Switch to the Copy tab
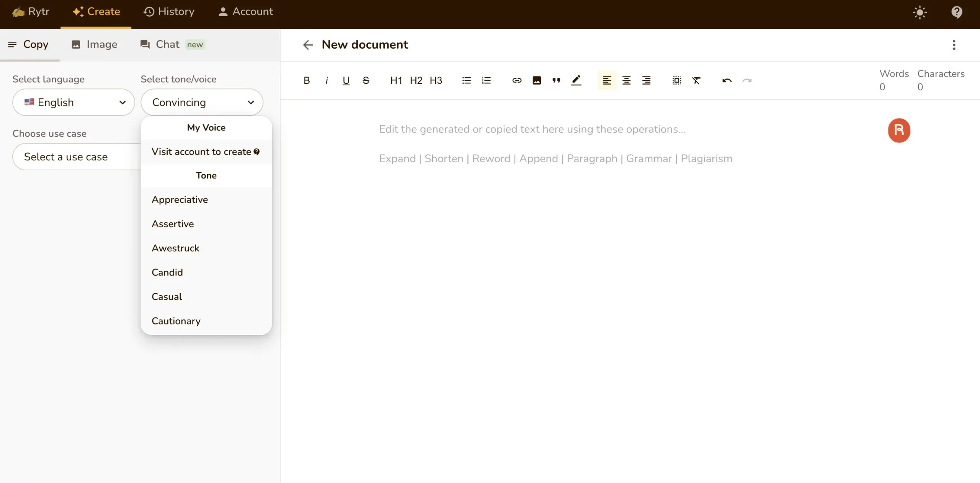Viewport: 980px width, 483px height. 29,44
